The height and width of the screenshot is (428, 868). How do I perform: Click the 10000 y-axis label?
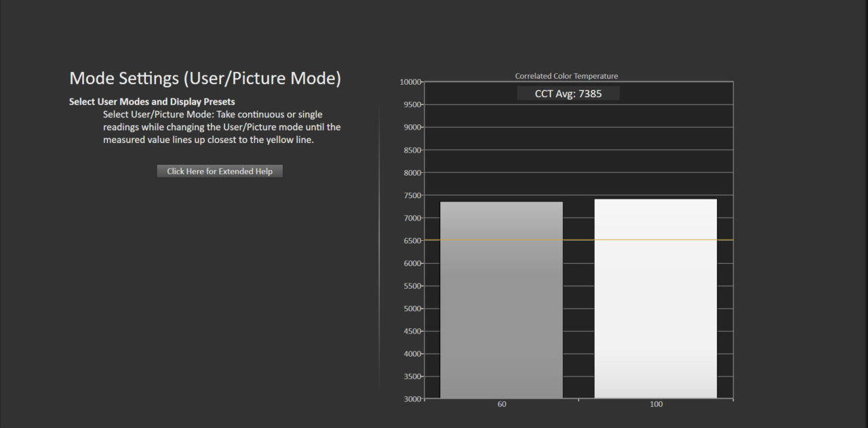tap(410, 82)
